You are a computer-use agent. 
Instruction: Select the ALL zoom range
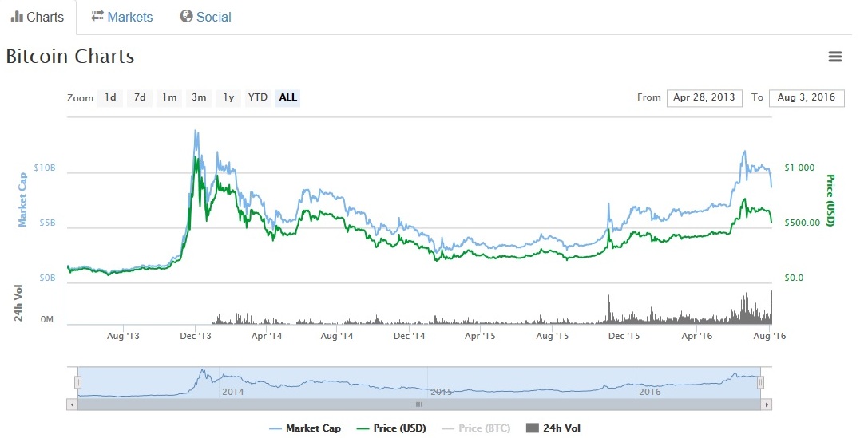287,98
